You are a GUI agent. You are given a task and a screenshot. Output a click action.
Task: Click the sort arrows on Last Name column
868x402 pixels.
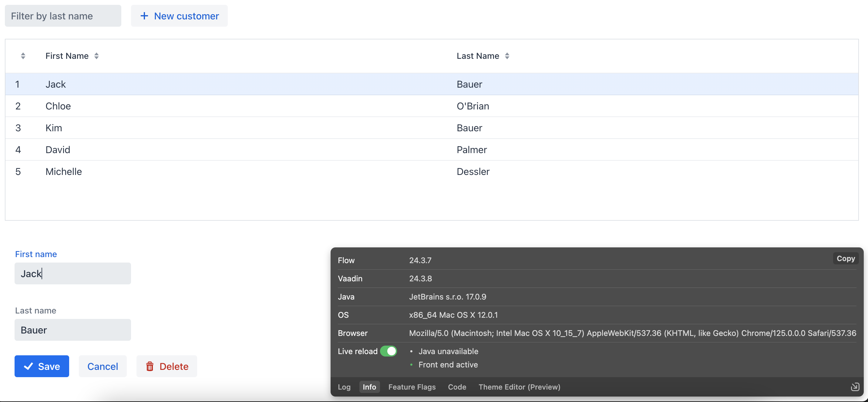coord(507,56)
